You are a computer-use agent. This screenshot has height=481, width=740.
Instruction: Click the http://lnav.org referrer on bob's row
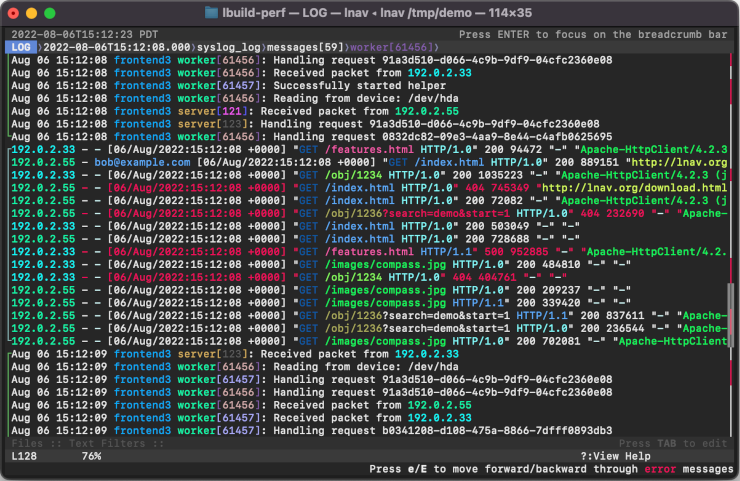coord(680,162)
